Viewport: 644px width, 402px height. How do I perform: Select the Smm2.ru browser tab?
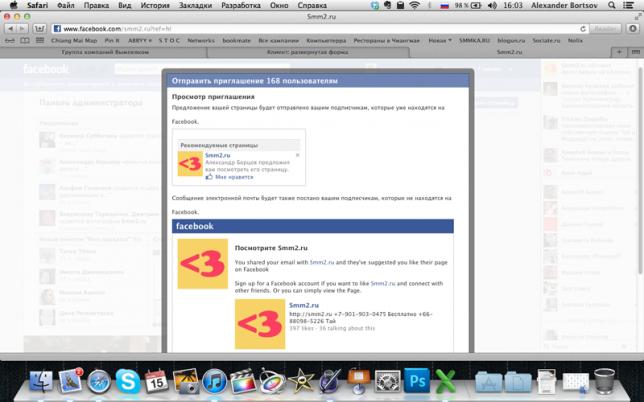[509, 52]
